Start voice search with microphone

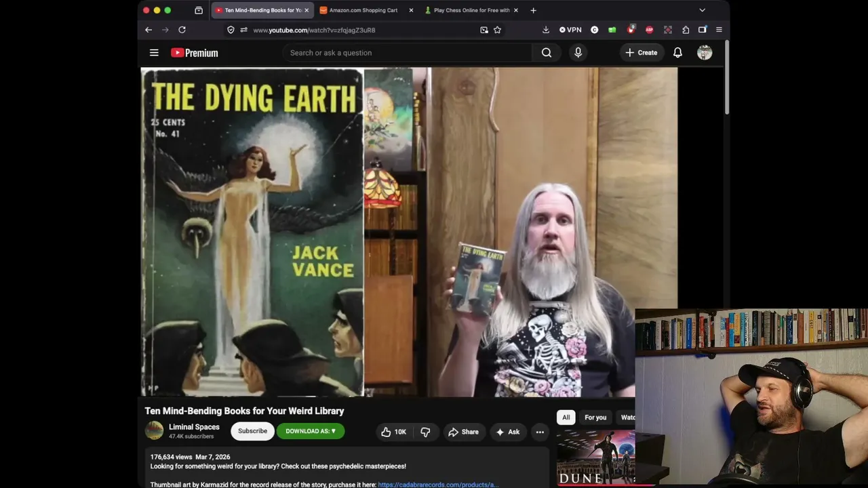[578, 53]
